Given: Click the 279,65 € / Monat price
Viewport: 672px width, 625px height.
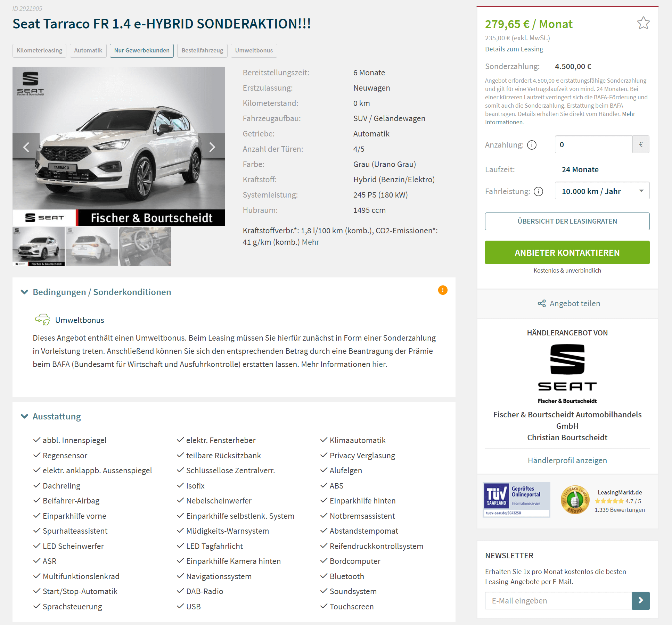Looking at the screenshot, I should [528, 24].
